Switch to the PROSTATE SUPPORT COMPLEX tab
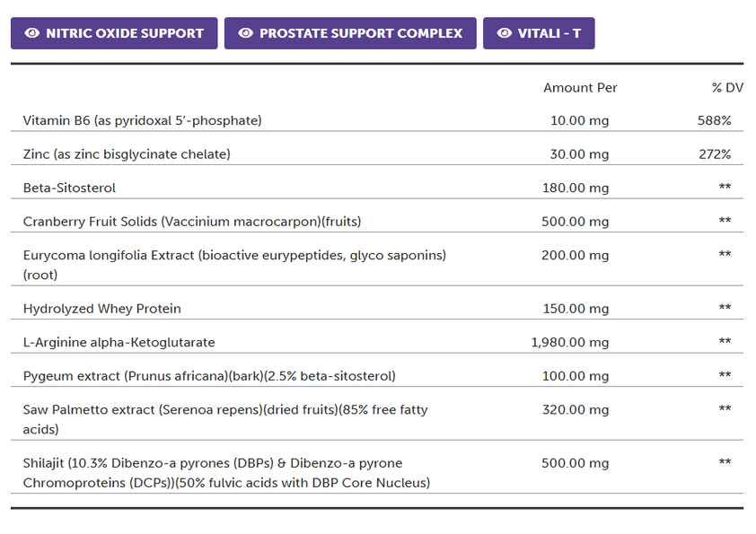The image size is (756, 534). [350, 32]
